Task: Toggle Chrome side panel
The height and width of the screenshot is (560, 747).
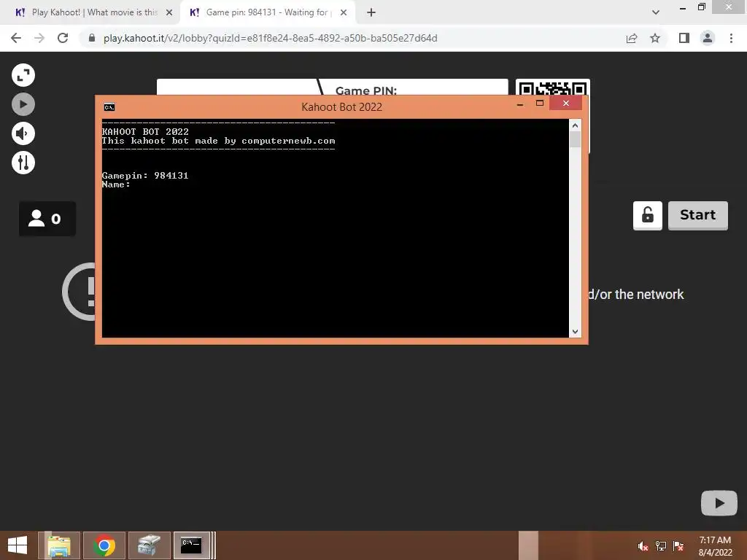Action: point(684,38)
